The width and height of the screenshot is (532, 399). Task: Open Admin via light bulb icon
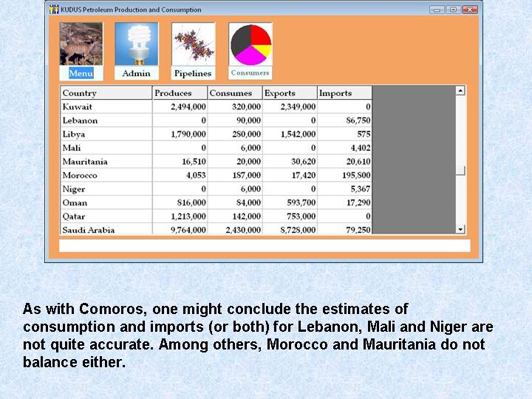pos(136,44)
